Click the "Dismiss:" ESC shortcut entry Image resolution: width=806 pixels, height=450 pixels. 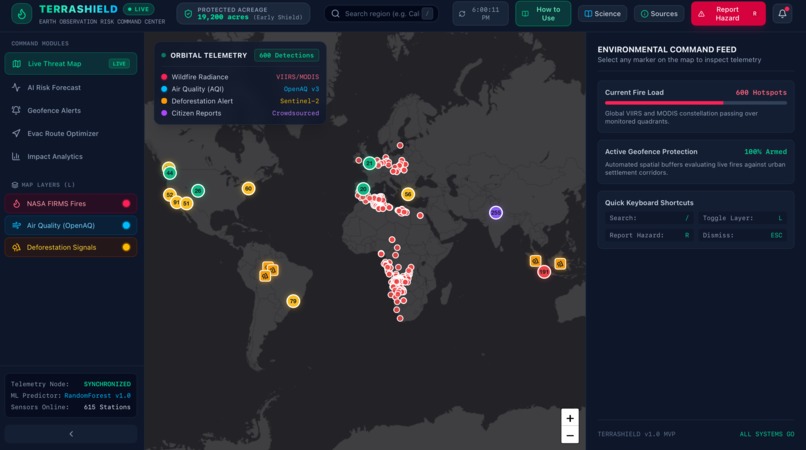[742, 235]
